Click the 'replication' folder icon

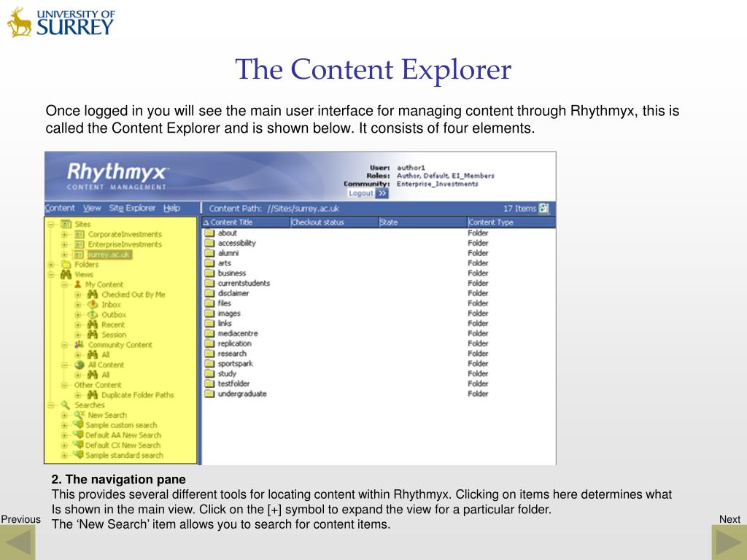209,343
